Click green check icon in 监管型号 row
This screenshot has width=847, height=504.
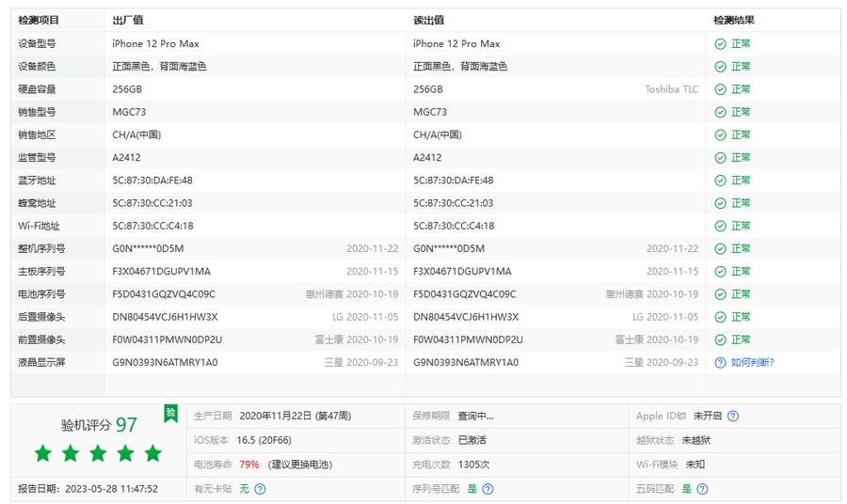pos(720,158)
